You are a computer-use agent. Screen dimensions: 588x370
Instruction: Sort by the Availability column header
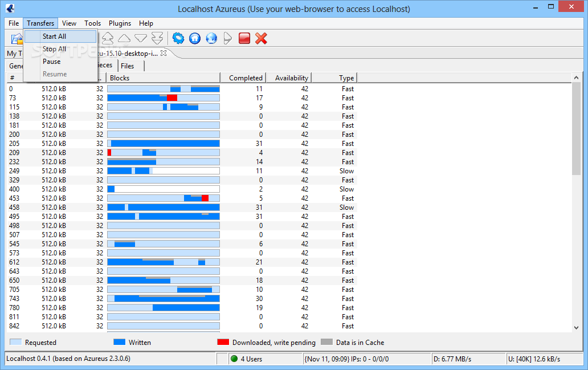click(x=289, y=78)
